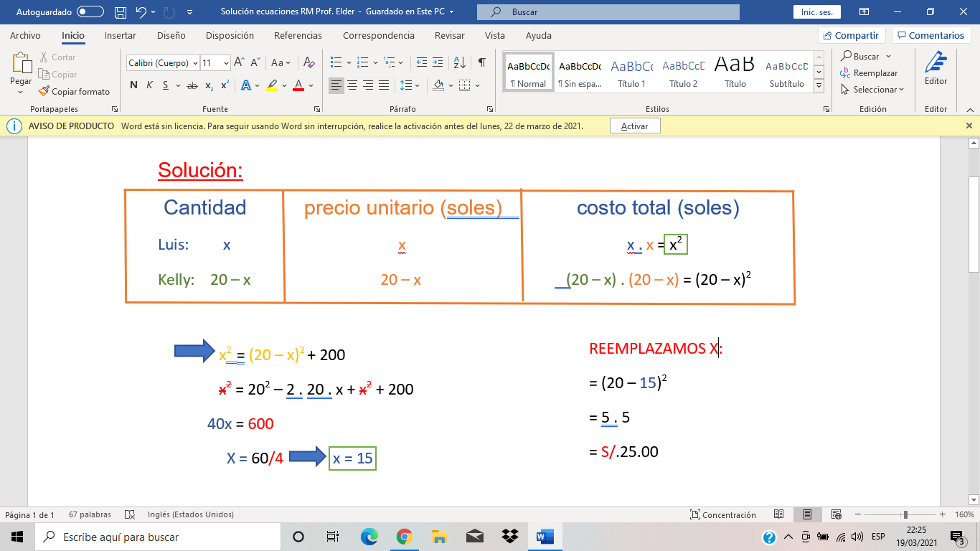
Task: Click the Compartir button
Action: coord(852,35)
